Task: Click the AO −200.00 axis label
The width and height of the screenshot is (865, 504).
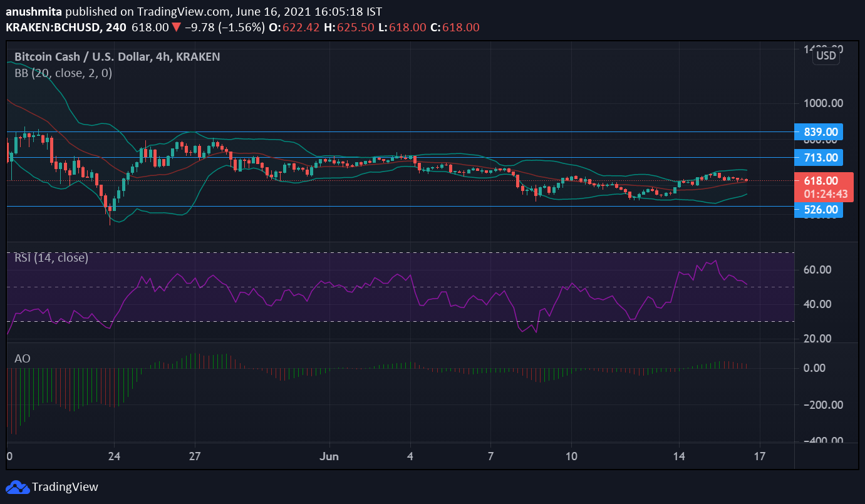Action: (823, 404)
